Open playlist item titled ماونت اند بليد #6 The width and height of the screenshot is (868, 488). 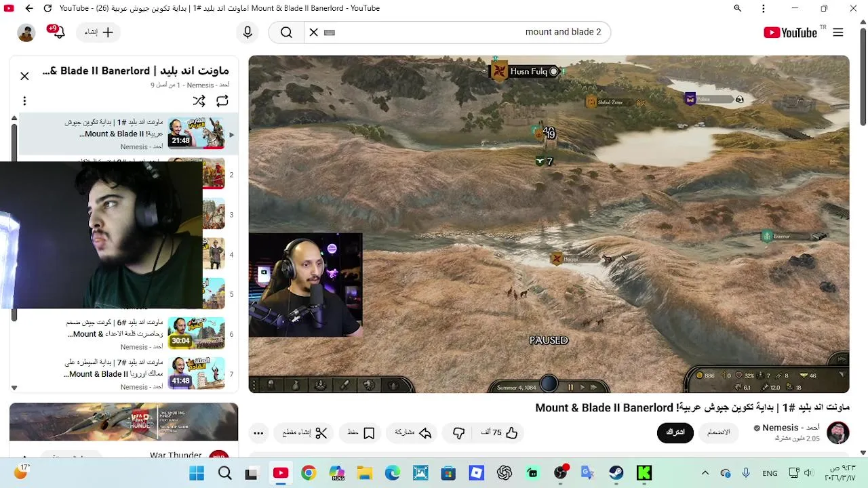coord(115,328)
